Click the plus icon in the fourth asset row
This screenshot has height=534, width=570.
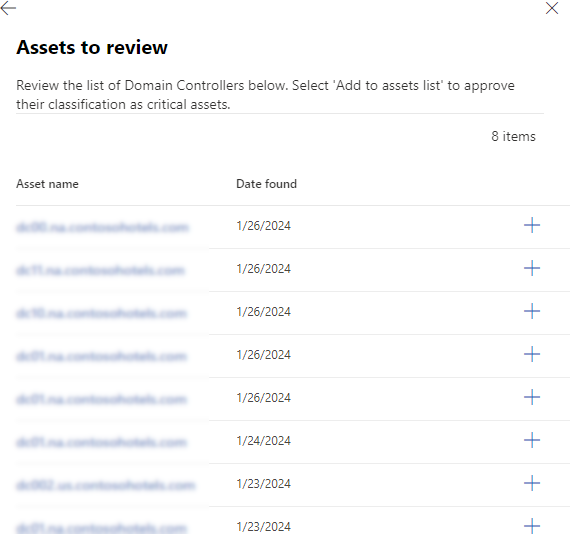[x=531, y=354]
